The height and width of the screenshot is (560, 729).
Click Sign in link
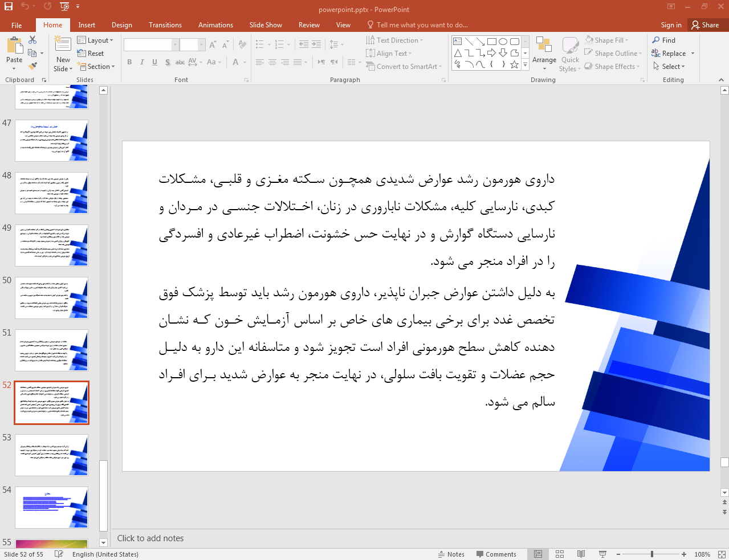point(671,25)
